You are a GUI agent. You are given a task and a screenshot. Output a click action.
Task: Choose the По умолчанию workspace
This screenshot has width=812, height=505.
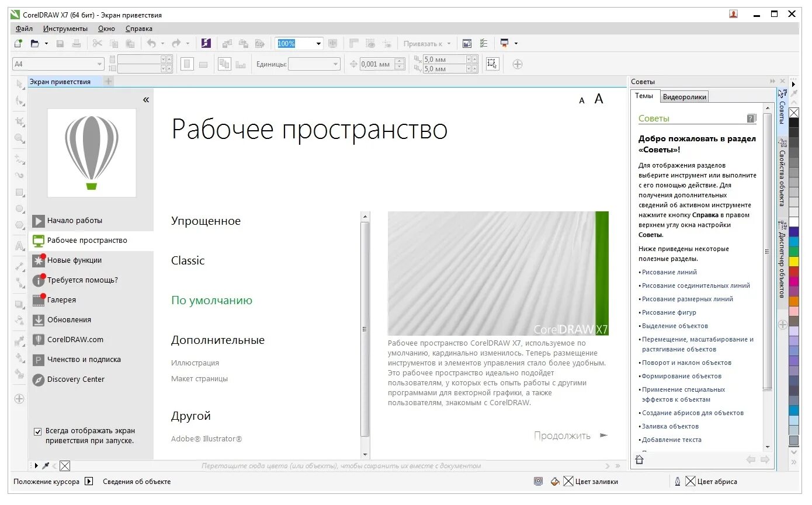tap(211, 301)
